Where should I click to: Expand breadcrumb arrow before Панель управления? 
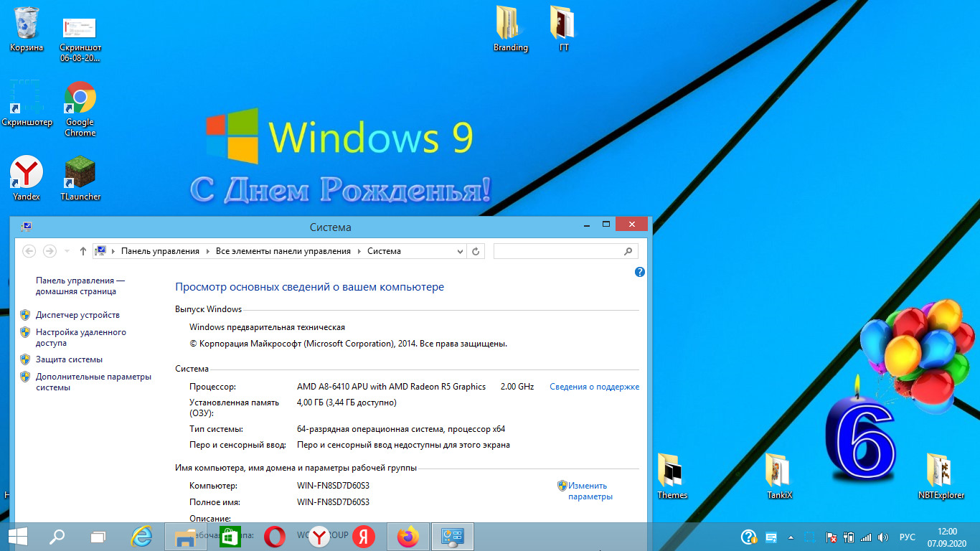[x=113, y=251]
